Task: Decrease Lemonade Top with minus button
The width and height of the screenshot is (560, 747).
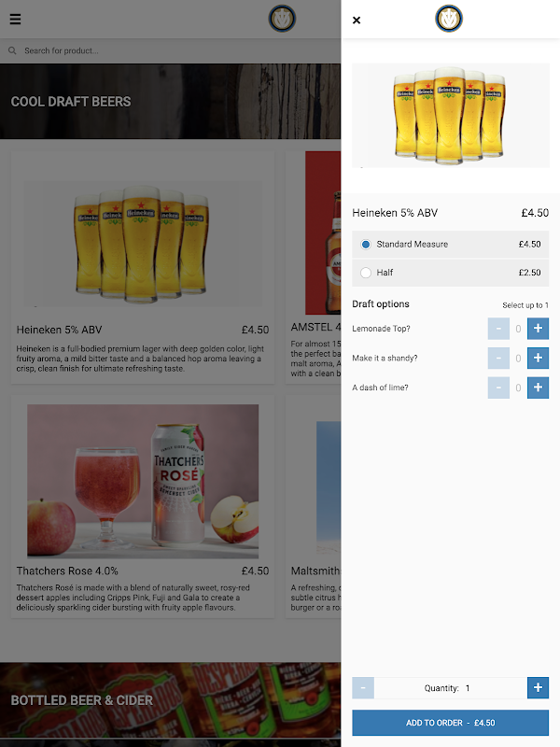Action: (498, 329)
